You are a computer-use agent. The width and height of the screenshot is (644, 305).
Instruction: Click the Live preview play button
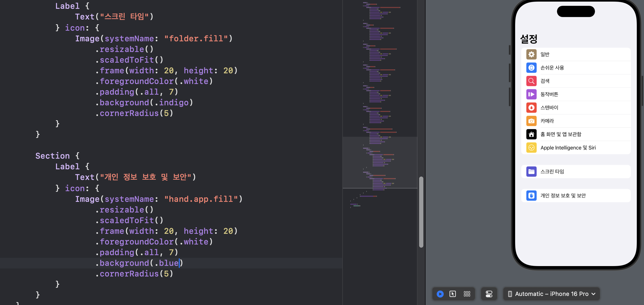tap(440, 294)
